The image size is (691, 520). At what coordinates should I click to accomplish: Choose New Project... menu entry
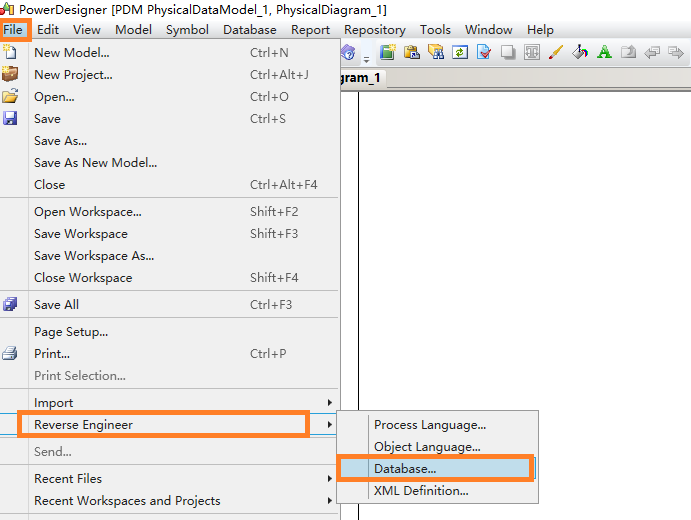coord(169,74)
